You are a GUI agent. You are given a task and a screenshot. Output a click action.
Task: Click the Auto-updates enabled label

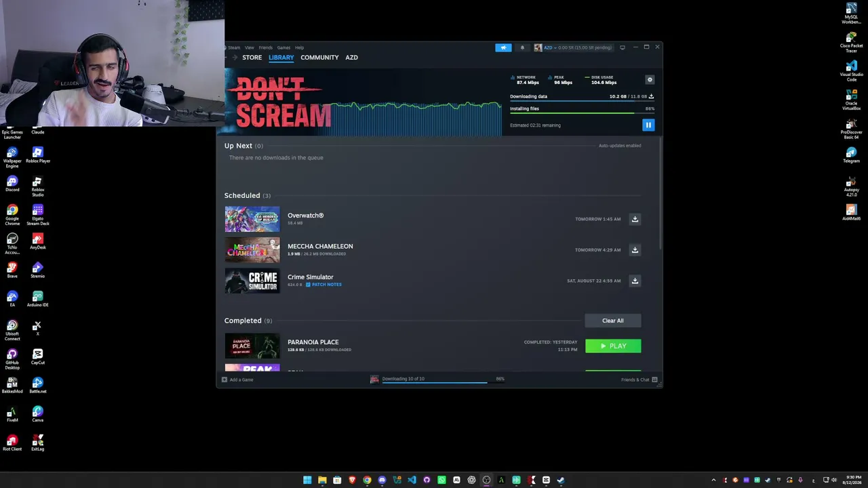click(x=620, y=146)
